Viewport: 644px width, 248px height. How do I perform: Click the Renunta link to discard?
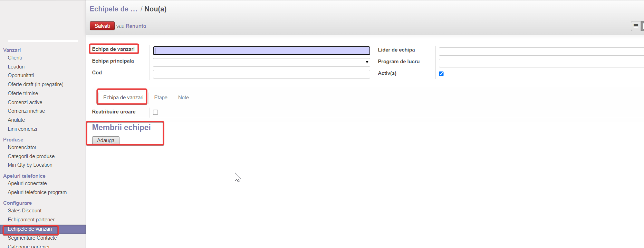pos(136,26)
